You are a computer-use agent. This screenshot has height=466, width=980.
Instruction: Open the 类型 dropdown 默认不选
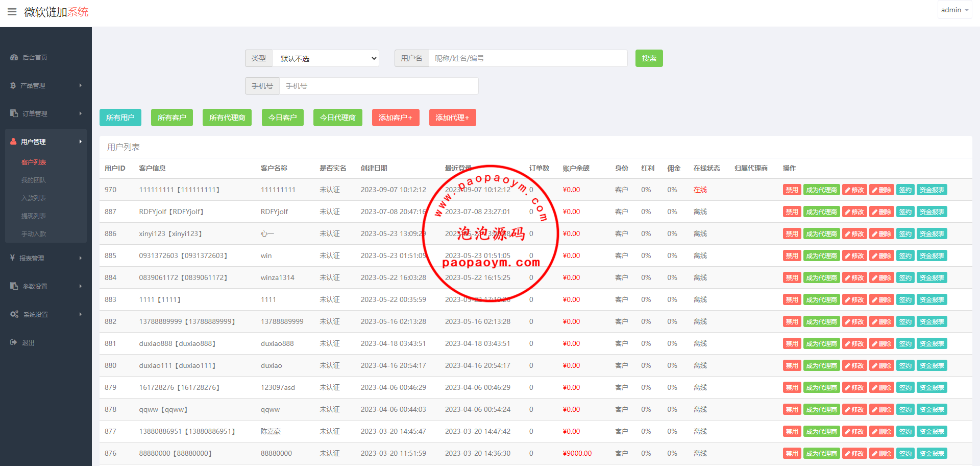coord(326,58)
